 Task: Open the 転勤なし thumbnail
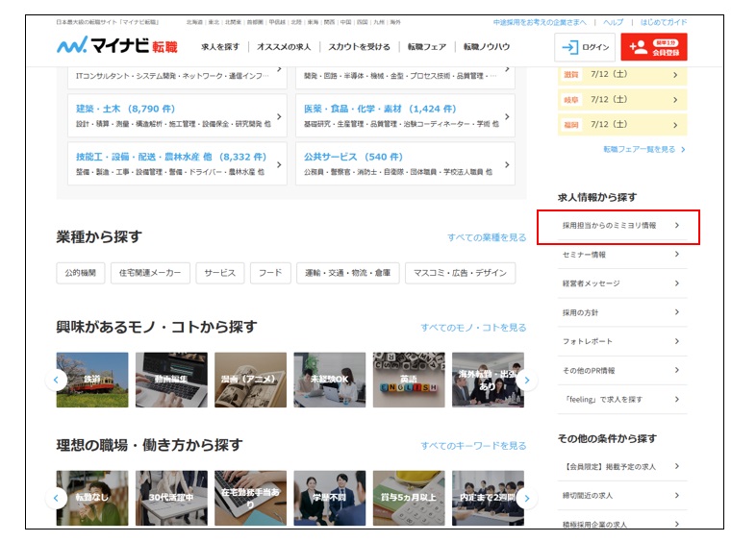(92, 498)
